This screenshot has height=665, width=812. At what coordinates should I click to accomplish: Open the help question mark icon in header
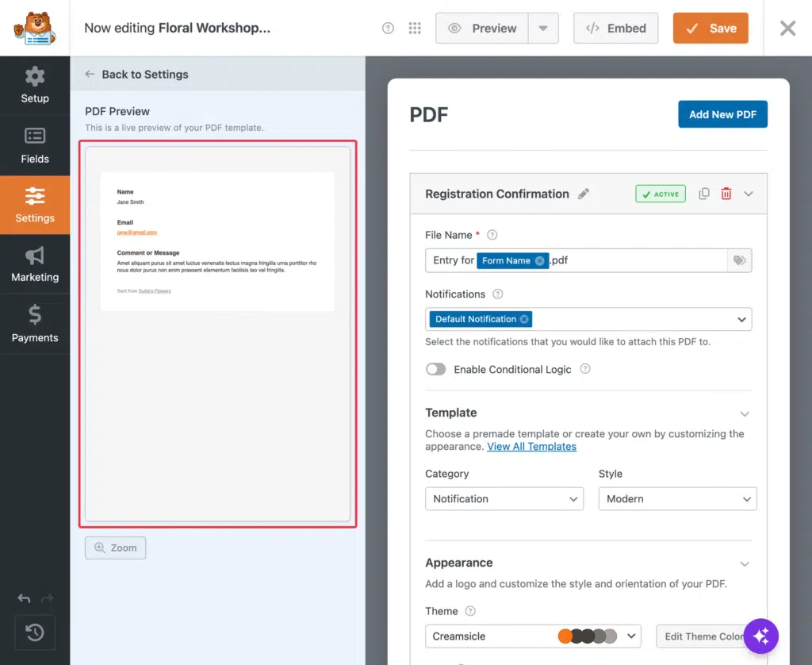pyautogui.click(x=388, y=28)
